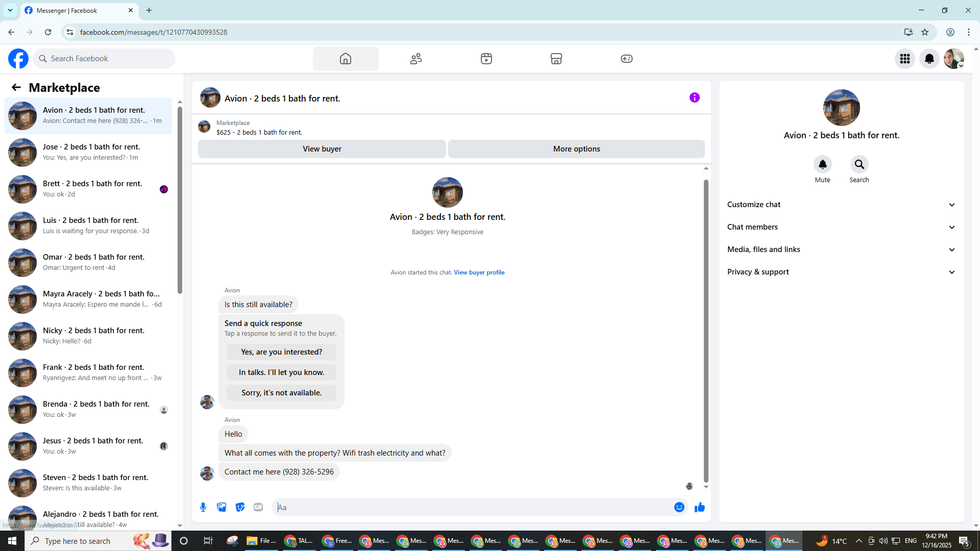The image size is (980, 551).
Task: Send quick reply 'In talks. I'll let you know.'
Action: [282, 372]
